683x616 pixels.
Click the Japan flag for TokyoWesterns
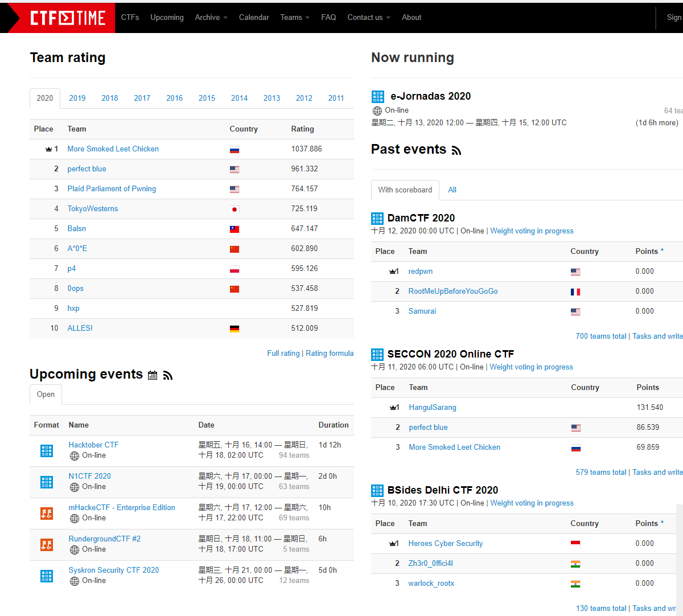tap(234, 210)
